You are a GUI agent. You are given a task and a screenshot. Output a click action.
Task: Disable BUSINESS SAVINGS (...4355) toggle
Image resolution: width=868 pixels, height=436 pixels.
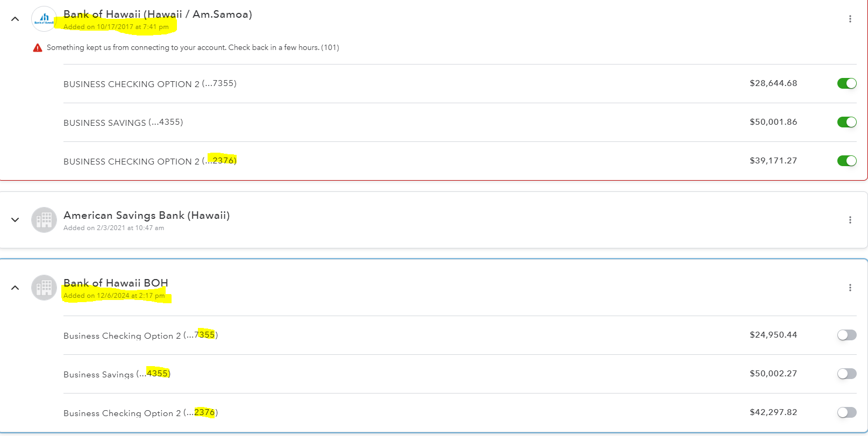[846, 122]
